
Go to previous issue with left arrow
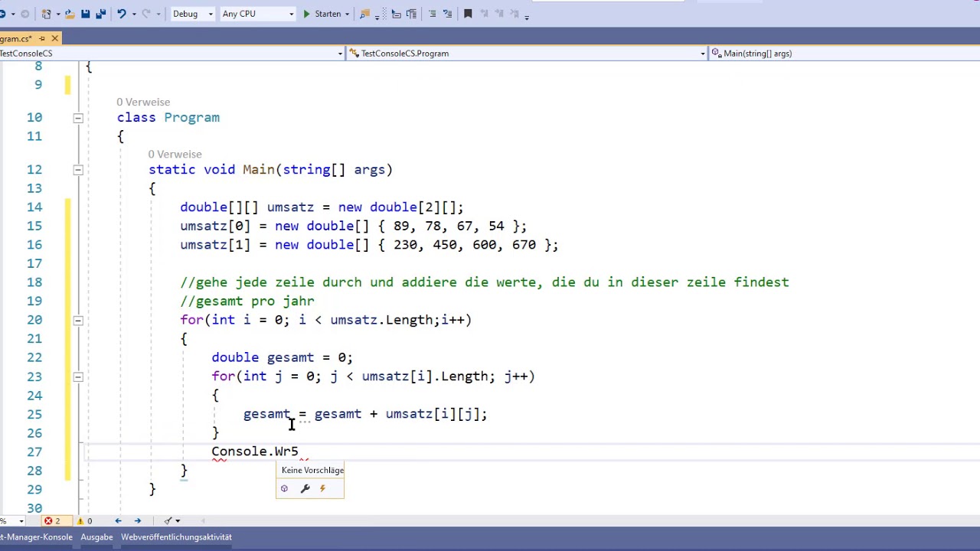118,521
